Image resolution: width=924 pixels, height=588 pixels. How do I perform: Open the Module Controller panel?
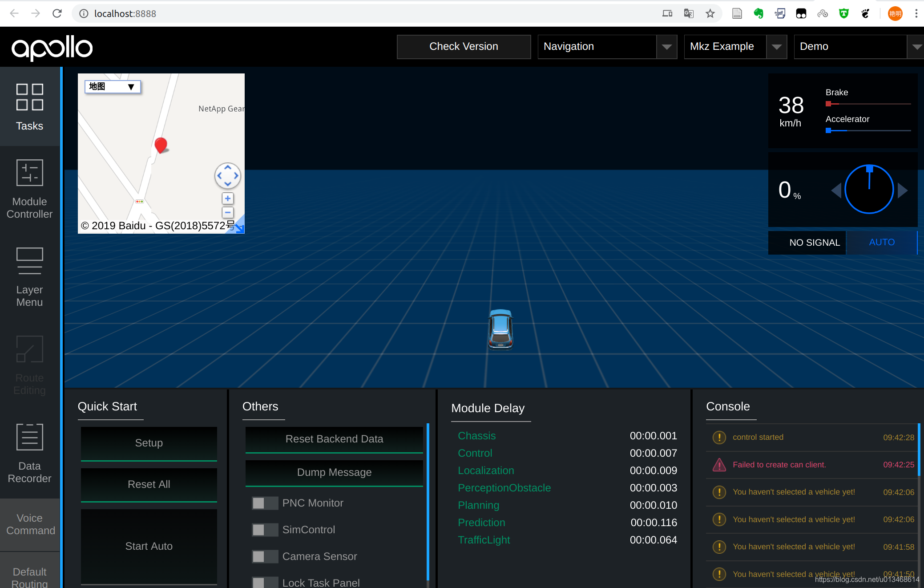pyautogui.click(x=30, y=189)
